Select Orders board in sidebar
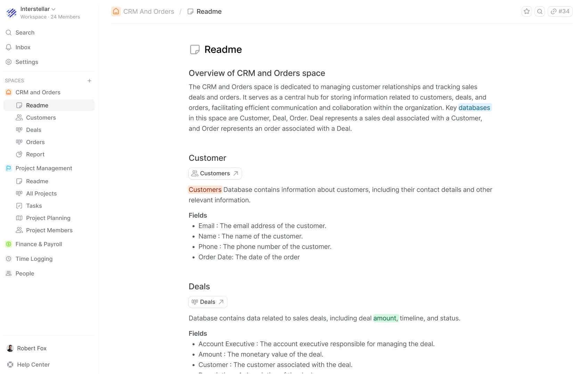The height and width of the screenshot is (374, 588). (x=35, y=142)
